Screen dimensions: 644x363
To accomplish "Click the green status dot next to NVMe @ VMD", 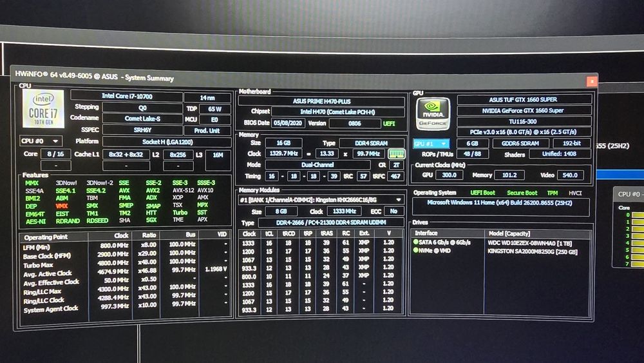I will click(415, 250).
